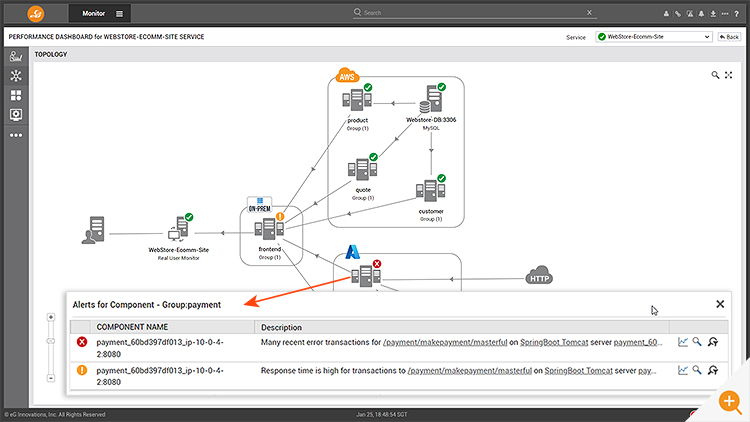750x422 pixels.
Task: Click the link icon in the header
Action: [x=678, y=14]
